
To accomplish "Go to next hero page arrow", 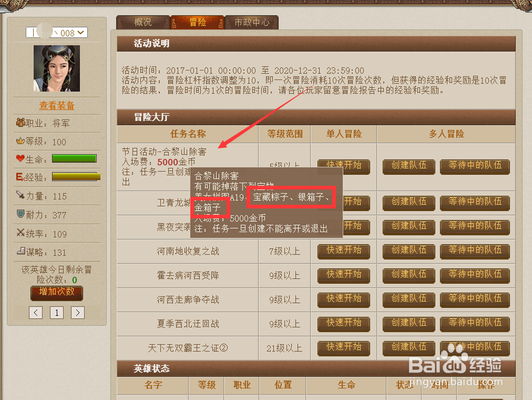I will pos(78,313).
